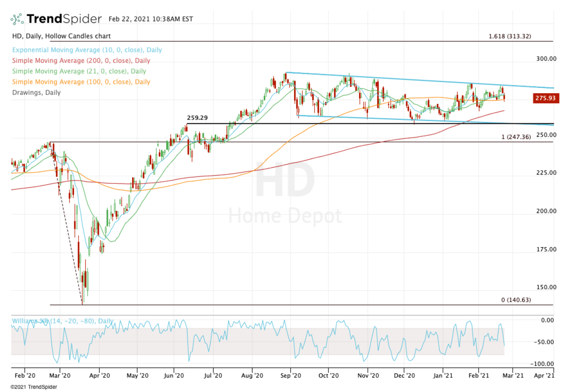Screen dimensions: 570x392
Task: Click the Jan '21 date axis label
Action: coord(443,375)
